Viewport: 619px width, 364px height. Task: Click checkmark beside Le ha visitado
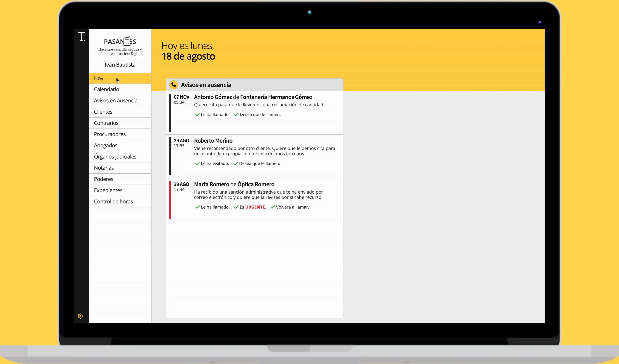point(197,164)
